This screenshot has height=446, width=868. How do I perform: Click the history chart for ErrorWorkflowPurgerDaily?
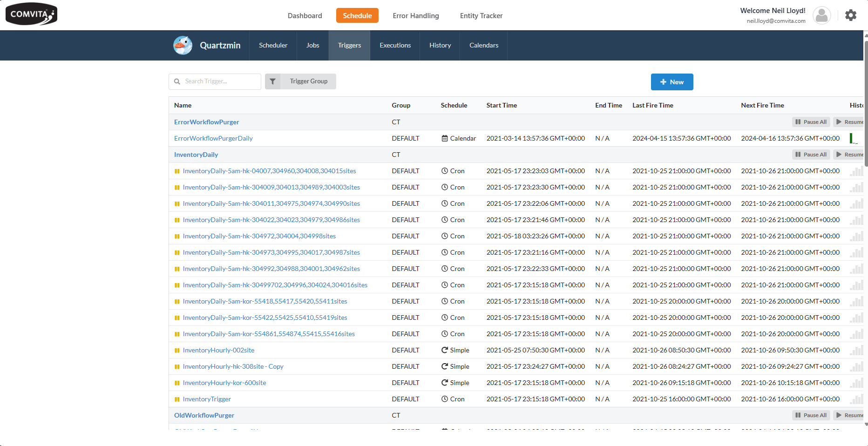pyautogui.click(x=853, y=138)
